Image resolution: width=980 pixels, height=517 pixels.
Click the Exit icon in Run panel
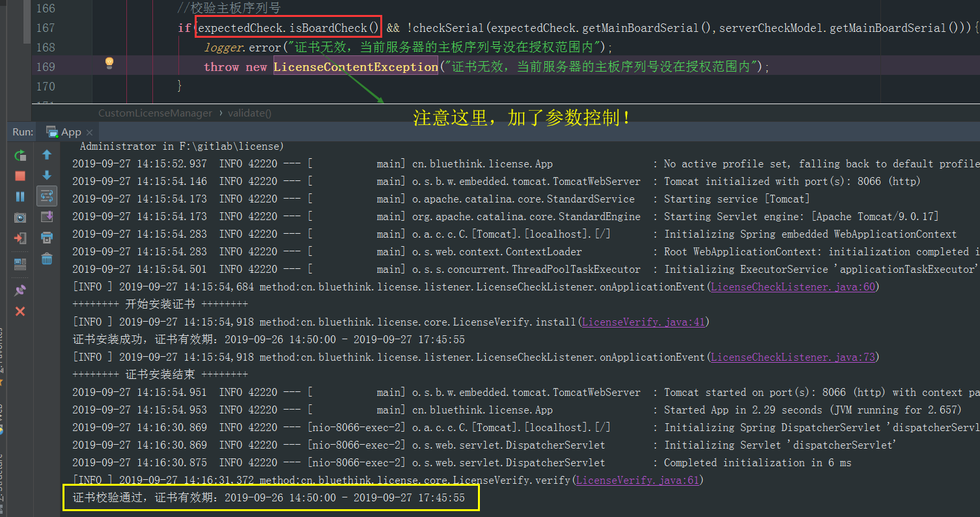tap(20, 238)
